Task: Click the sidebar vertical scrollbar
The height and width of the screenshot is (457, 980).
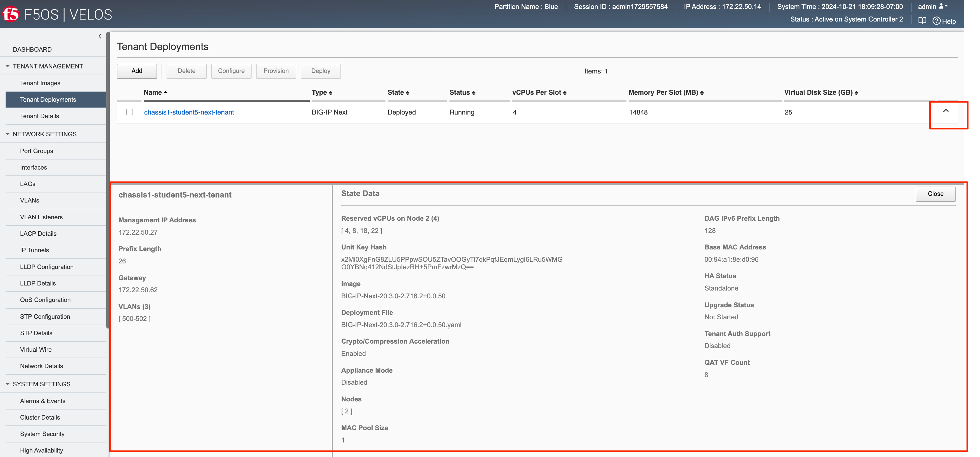Action: click(108, 181)
